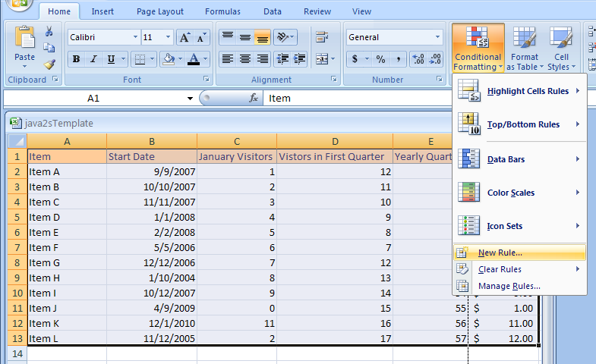Align text left
This screenshot has height=364, width=596.
tap(228, 59)
